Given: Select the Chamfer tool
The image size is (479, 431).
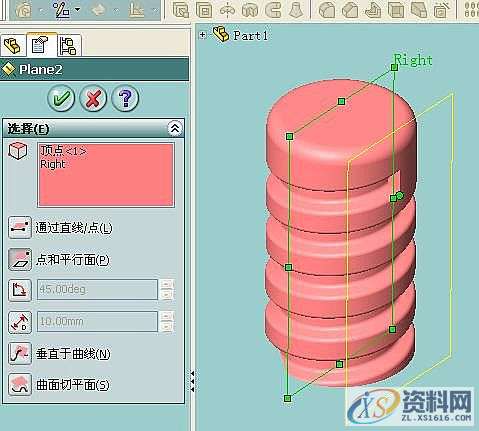Looking at the screenshot, I should 350,10.
